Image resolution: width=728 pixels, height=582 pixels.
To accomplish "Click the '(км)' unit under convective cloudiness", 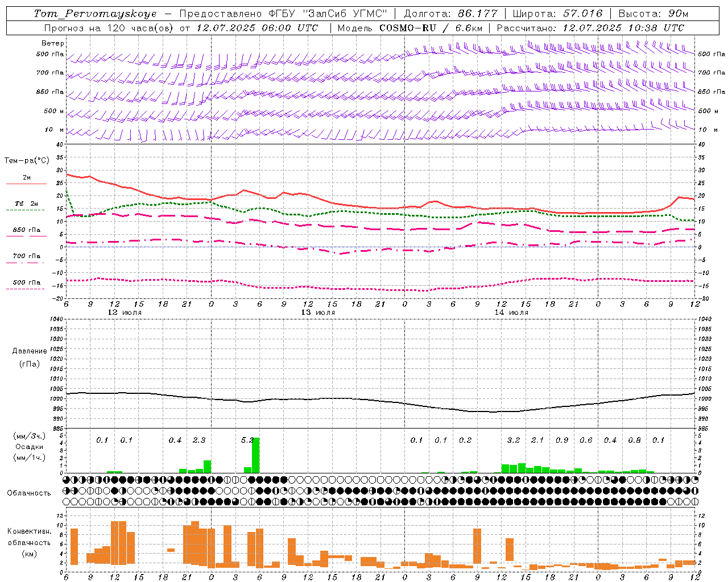I will (30, 554).
